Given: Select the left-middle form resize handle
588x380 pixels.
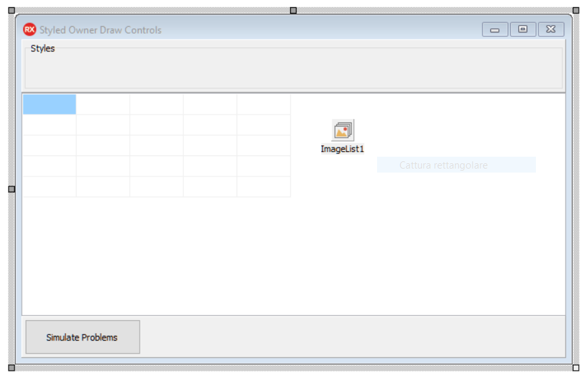Looking at the screenshot, I should (11, 189).
